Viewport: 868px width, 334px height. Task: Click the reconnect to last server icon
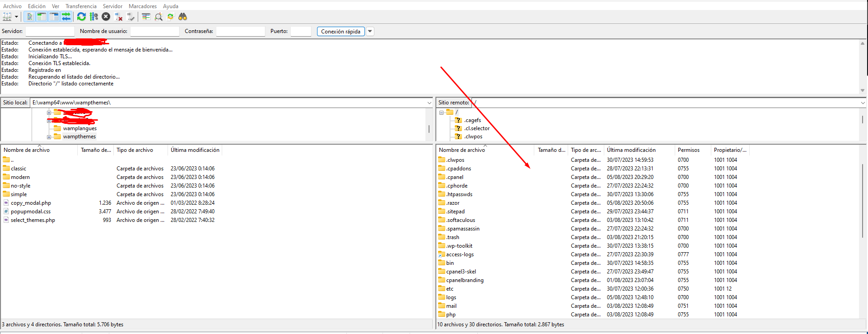tap(131, 17)
